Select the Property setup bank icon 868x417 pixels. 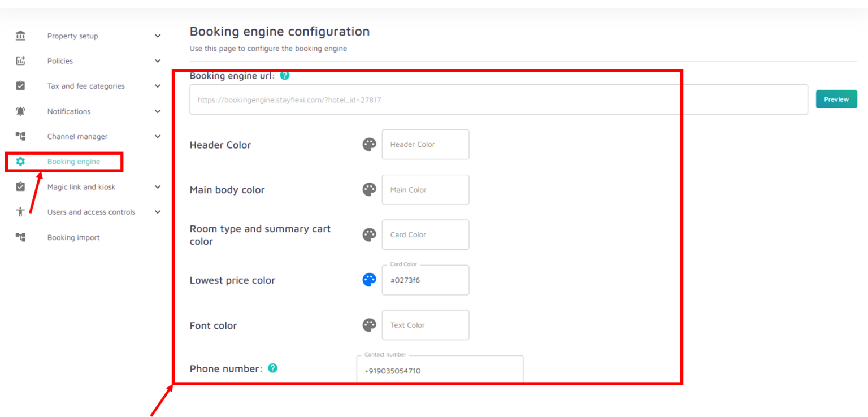20,35
